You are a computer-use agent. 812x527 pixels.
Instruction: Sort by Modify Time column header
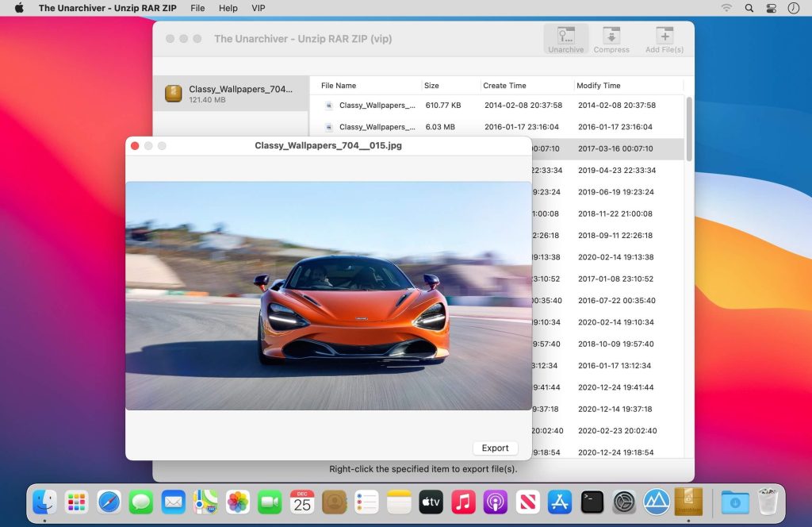coord(599,86)
